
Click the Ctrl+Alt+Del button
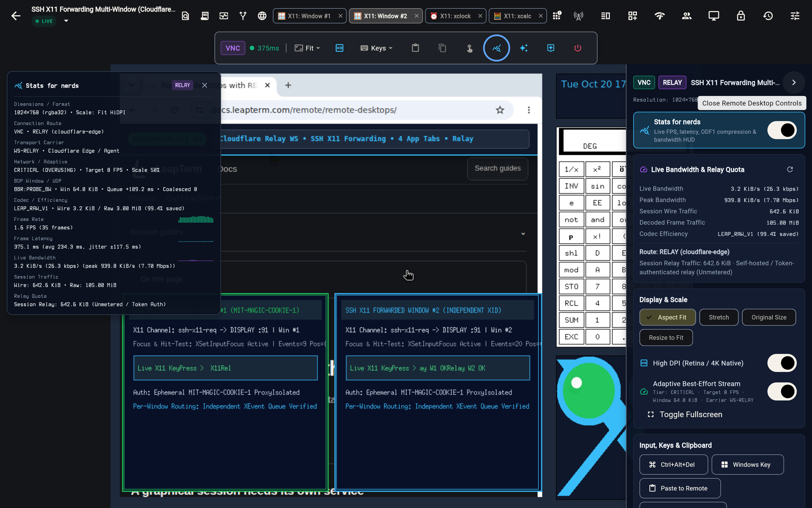point(673,464)
